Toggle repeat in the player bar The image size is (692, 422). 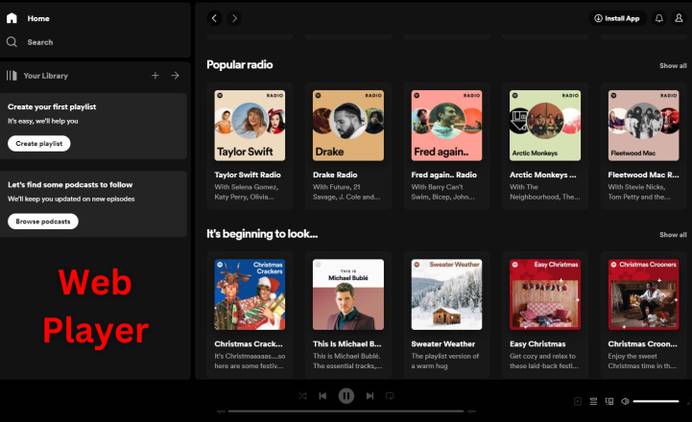pyautogui.click(x=390, y=396)
